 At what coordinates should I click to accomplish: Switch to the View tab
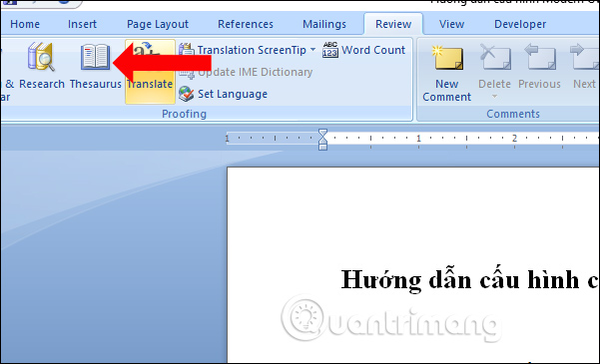click(x=451, y=24)
